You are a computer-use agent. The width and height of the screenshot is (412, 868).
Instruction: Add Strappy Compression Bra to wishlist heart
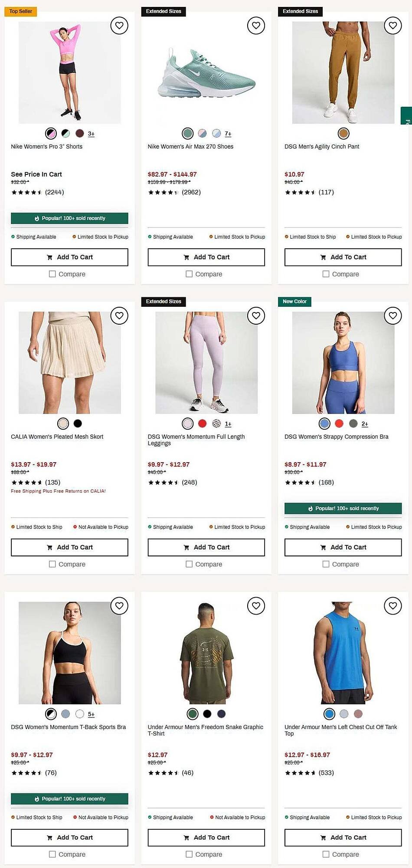click(x=393, y=316)
